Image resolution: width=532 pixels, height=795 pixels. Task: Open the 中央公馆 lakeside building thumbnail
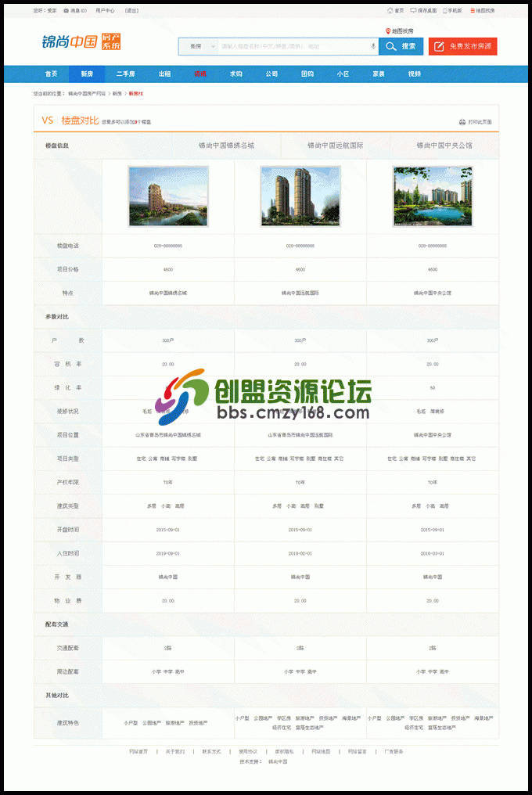[x=433, y=196]
